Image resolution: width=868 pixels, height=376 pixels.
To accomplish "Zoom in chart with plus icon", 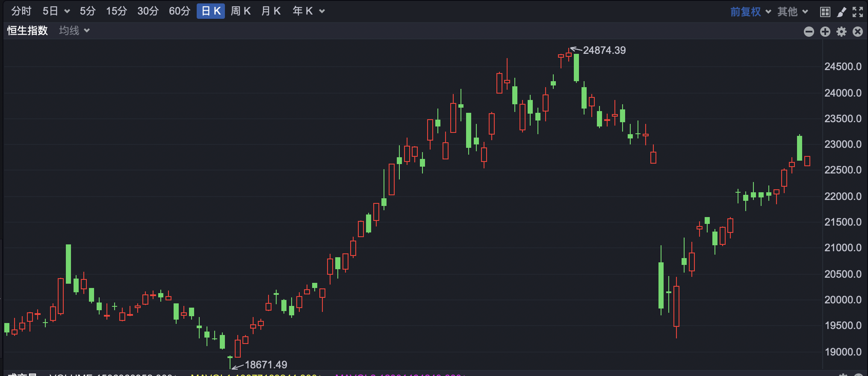I will point(825,32).
